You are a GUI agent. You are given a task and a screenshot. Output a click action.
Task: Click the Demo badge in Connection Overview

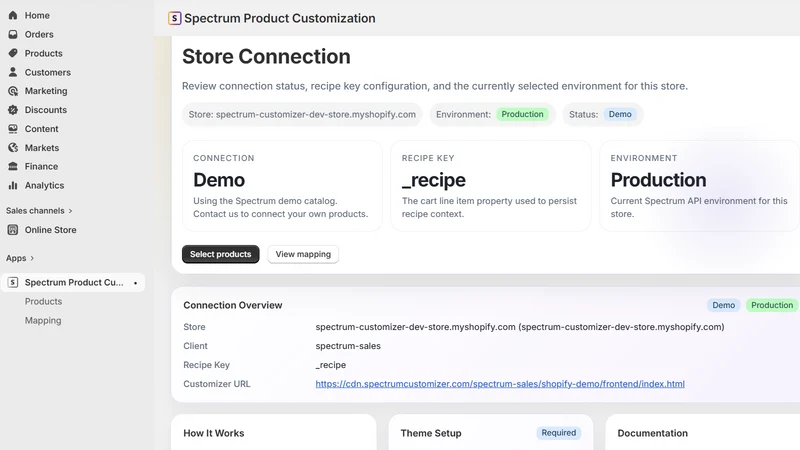pos(723,305)
